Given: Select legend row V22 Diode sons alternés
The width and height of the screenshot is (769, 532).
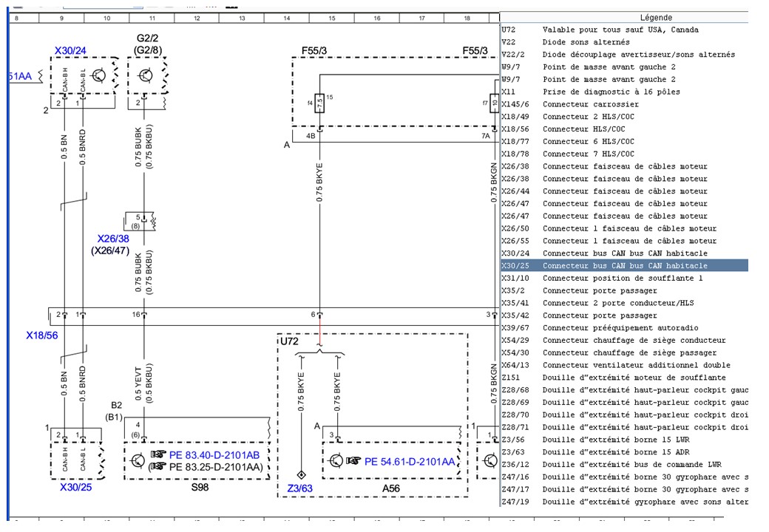Looking at the screenshot, I should [624, 42].
